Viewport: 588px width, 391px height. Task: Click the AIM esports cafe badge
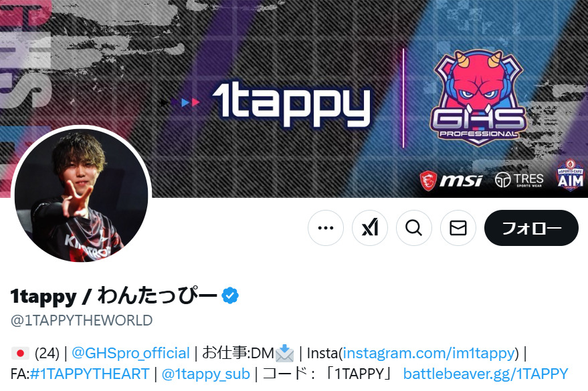[570, 175]
